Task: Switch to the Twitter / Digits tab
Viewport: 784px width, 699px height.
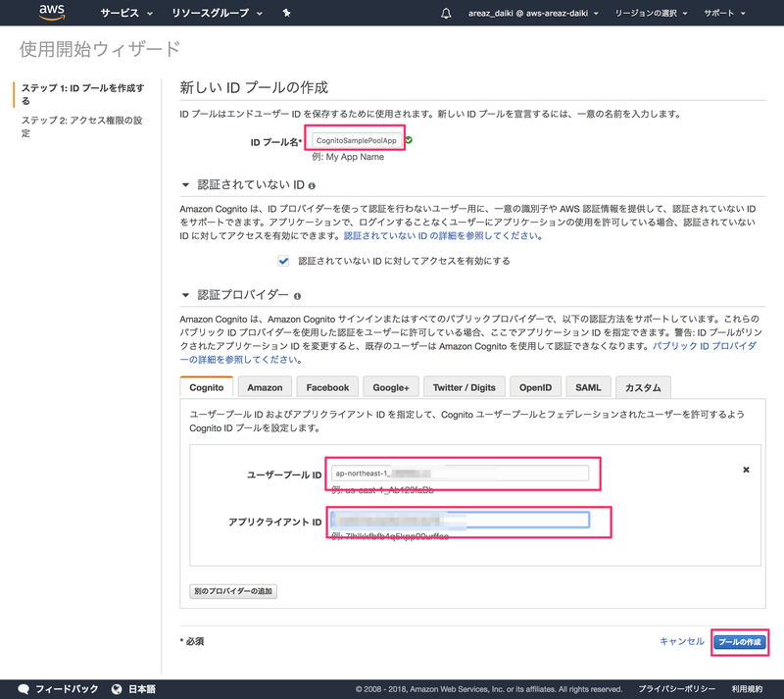Action: click(464, 387)
